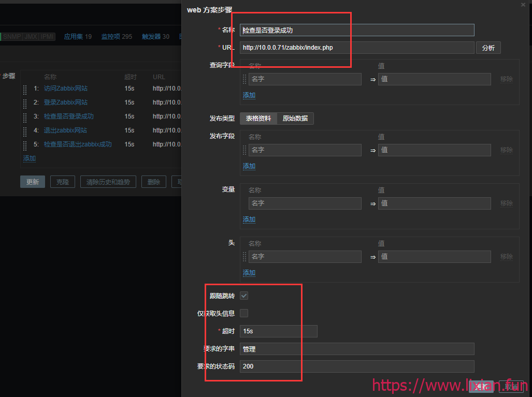Click 变量 name input
Screen dimensions: 532x397
tap(305, 203)
